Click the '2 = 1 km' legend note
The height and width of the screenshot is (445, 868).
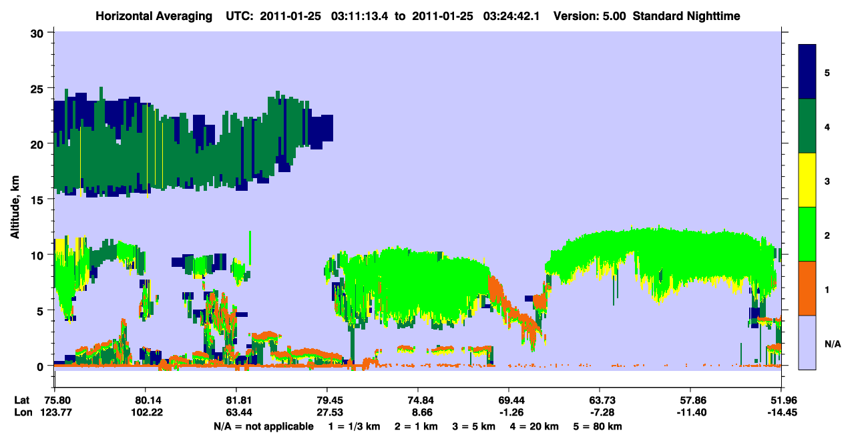click(x=416, y=426)
